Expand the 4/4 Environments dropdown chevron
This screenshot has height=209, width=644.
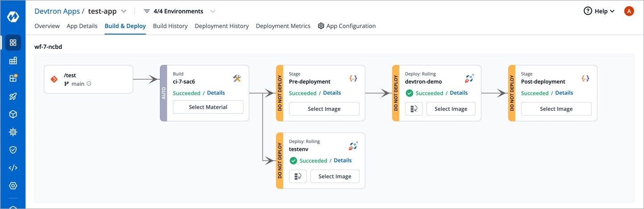point(213,11)
